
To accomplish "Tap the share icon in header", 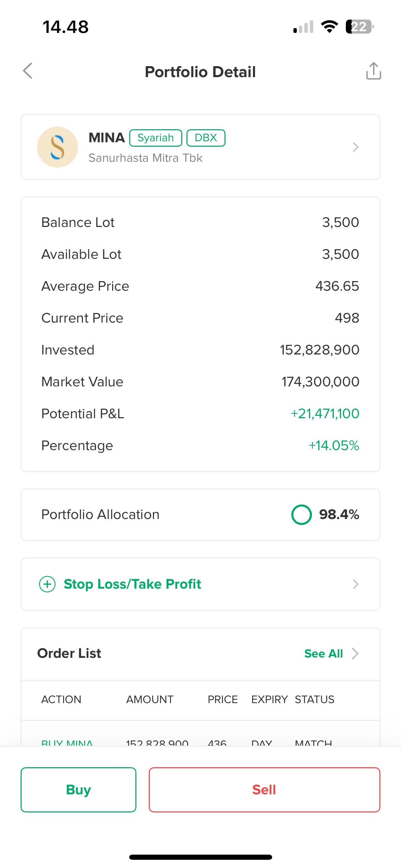I will coord(373,71).
